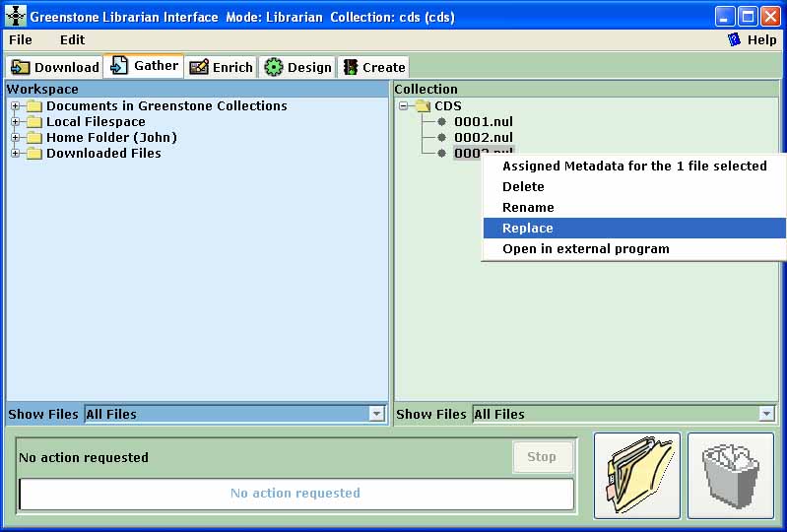The width and height of the screenshot is (787, 532).
Task: Click the trash bin delete icon
Action: [x=730, y=475]
